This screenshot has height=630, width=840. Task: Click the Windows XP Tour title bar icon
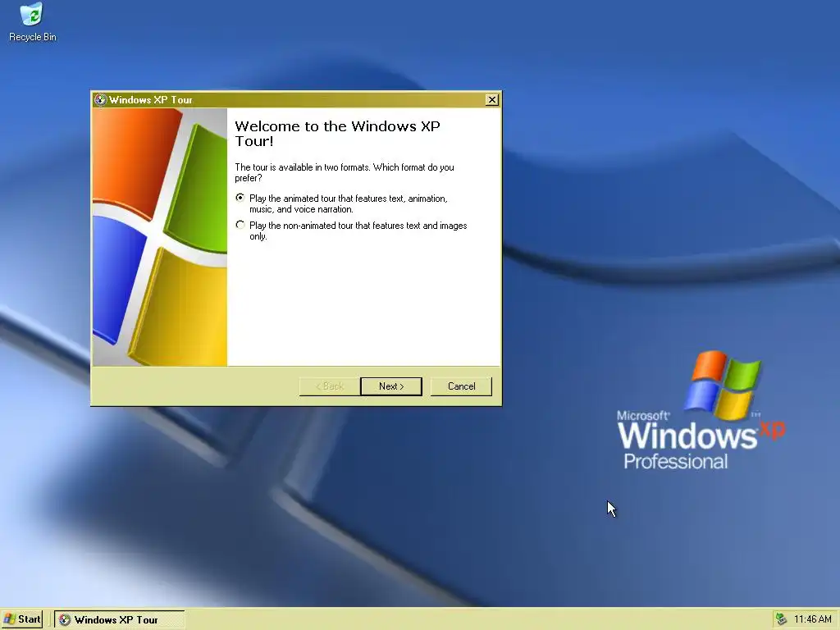[100, 99]
